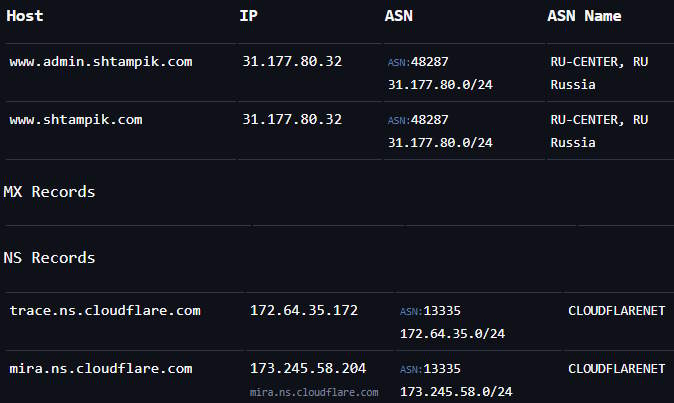
Task: Click the ASN Name column header
Action: coord(584,16)
